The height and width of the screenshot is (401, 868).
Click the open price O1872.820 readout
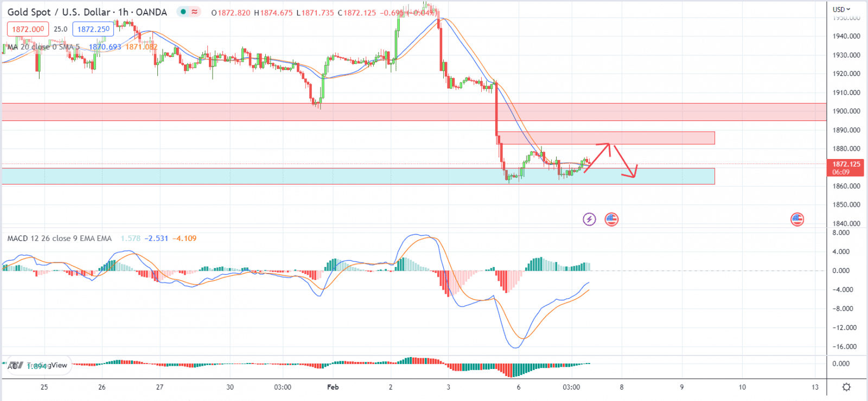(x=231, y=12)
